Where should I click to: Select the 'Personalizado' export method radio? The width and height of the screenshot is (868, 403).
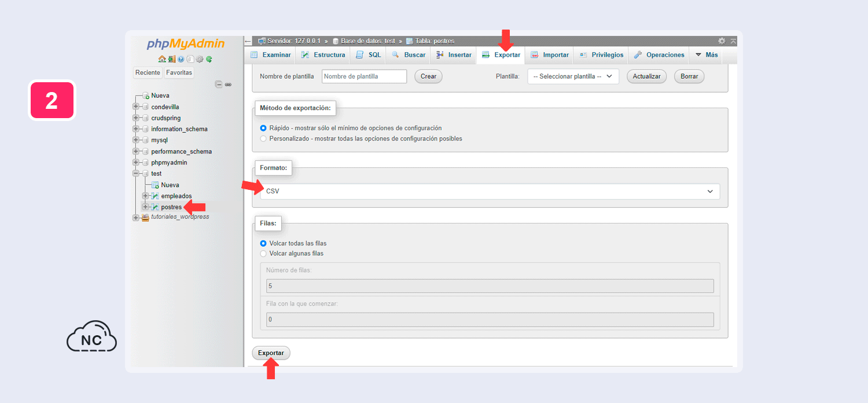click(263, 138)
